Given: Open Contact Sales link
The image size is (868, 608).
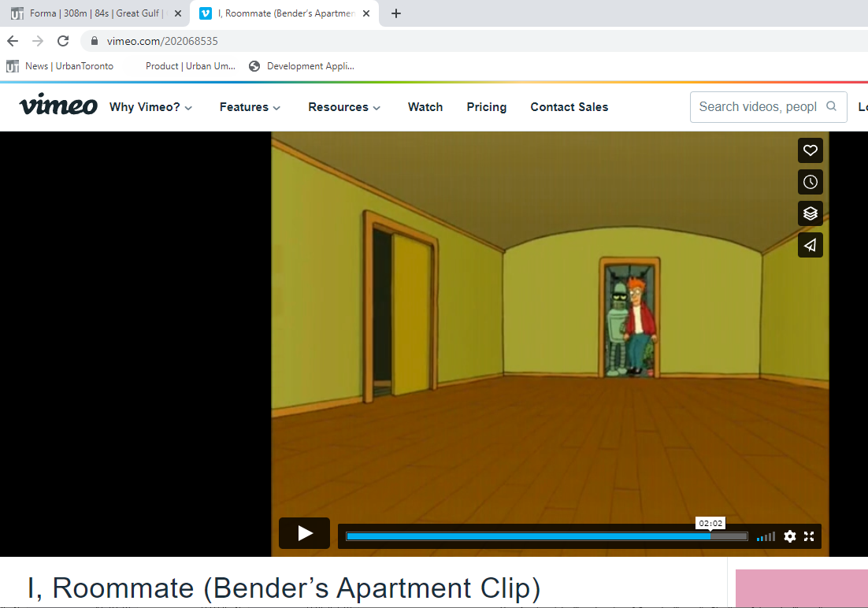Looking at the screenshot, I should [569, 107].
